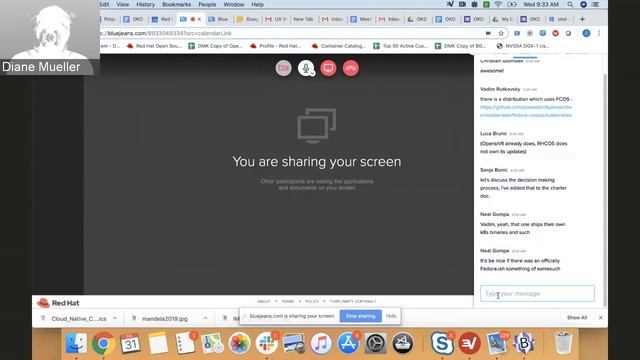Open Chrome three-dot menu
Screen dimensions: 640x360
click(599, 33)
